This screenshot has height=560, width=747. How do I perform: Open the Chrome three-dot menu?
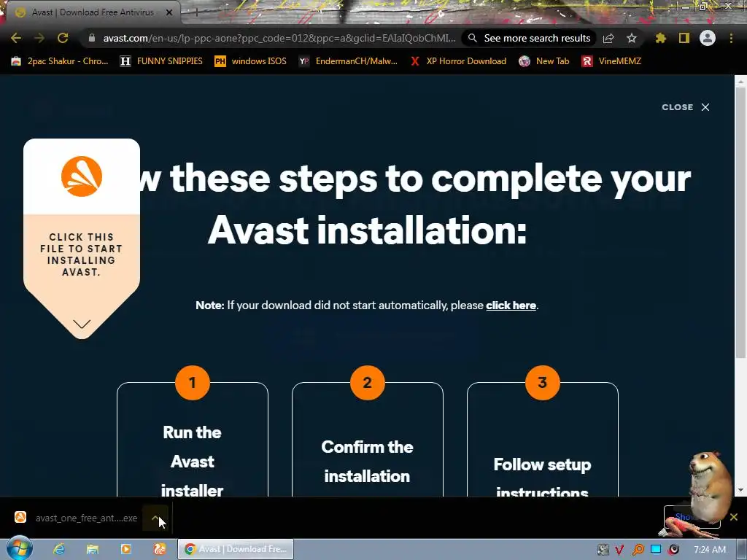731,38
